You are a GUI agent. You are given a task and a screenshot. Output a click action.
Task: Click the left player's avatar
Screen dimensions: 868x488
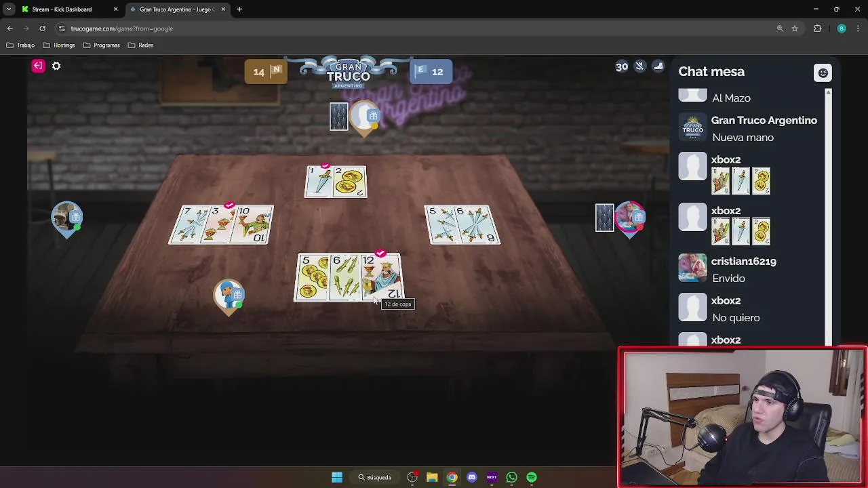coord(66,218)
